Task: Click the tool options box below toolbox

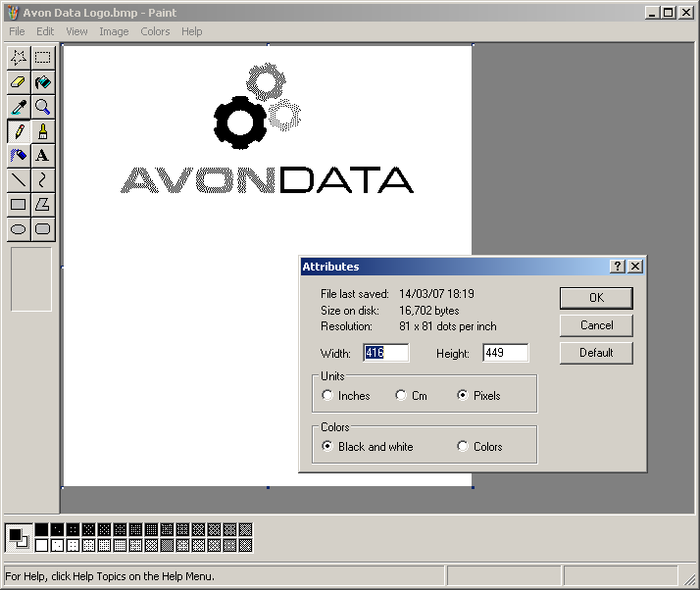Action: pyautogui.click(x=31, y=279)
